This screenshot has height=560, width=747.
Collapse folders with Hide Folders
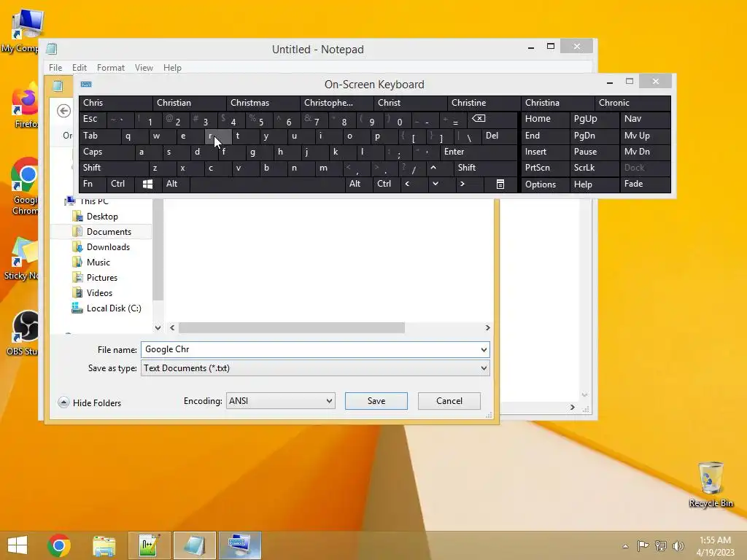90,402
